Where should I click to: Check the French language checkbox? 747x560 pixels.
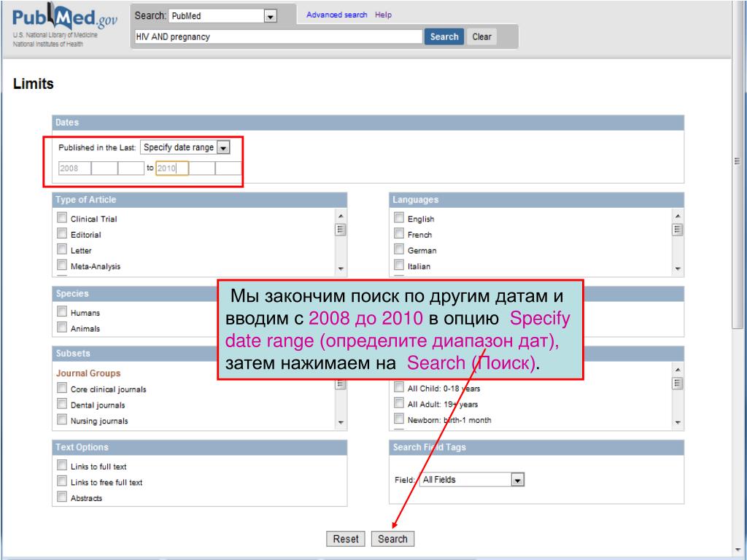[399, 233]
